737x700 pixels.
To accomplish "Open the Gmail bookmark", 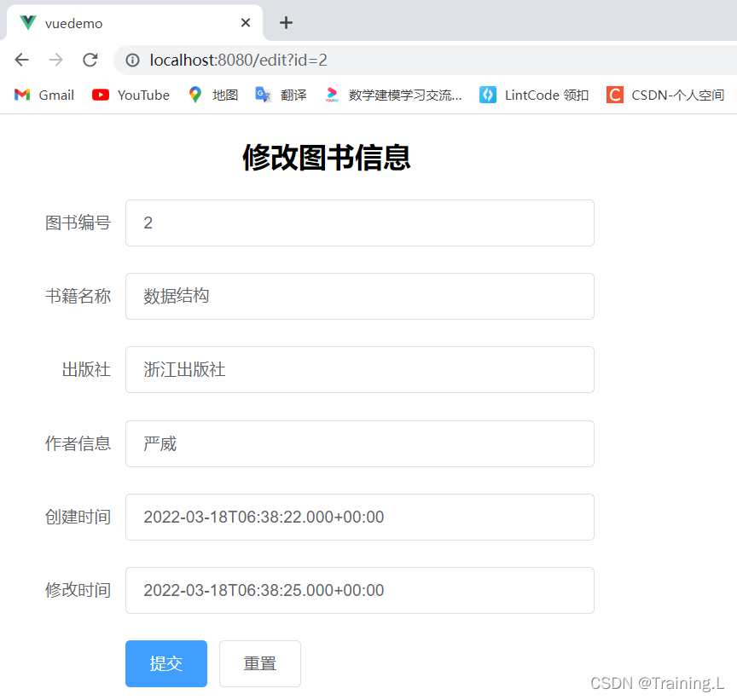I will point(44,95).
